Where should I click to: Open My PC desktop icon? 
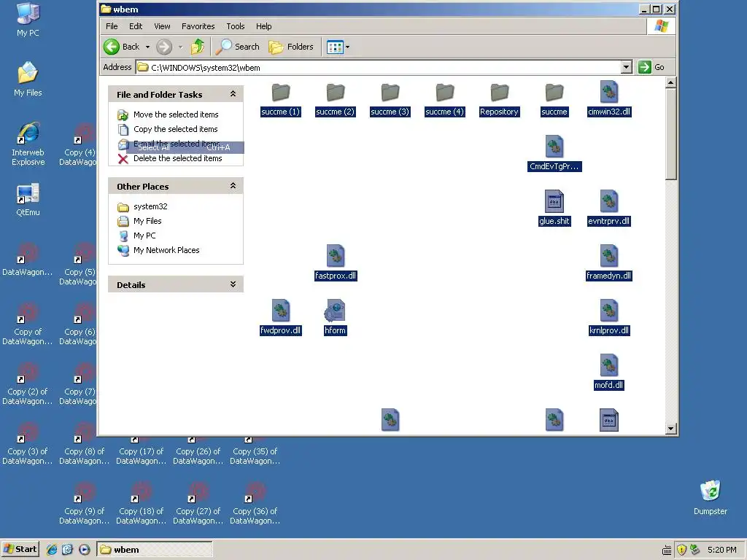(x=28, y=20)
